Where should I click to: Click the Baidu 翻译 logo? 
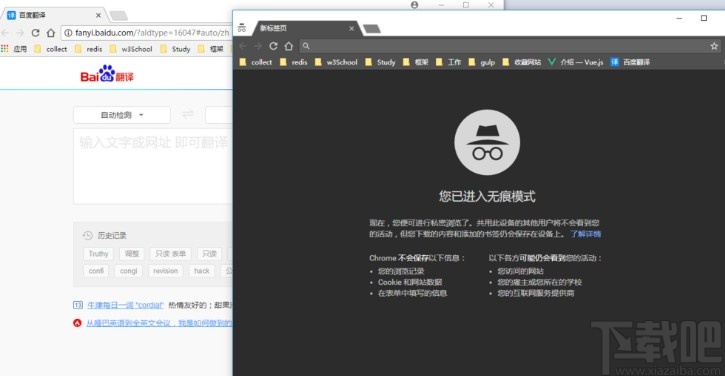coord(107,74)
